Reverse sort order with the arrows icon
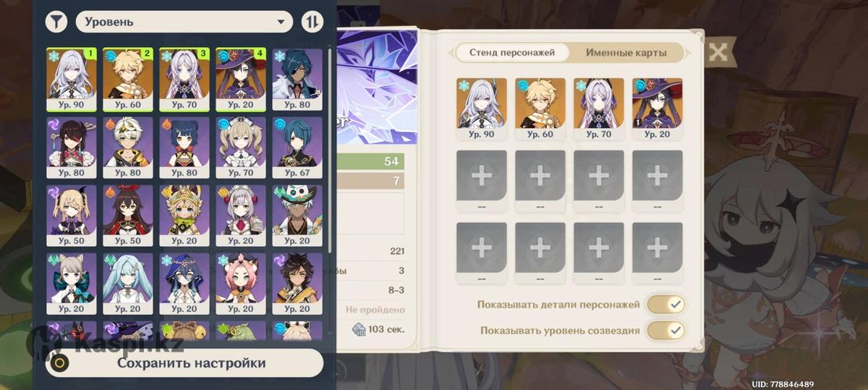 click(312, 22)
